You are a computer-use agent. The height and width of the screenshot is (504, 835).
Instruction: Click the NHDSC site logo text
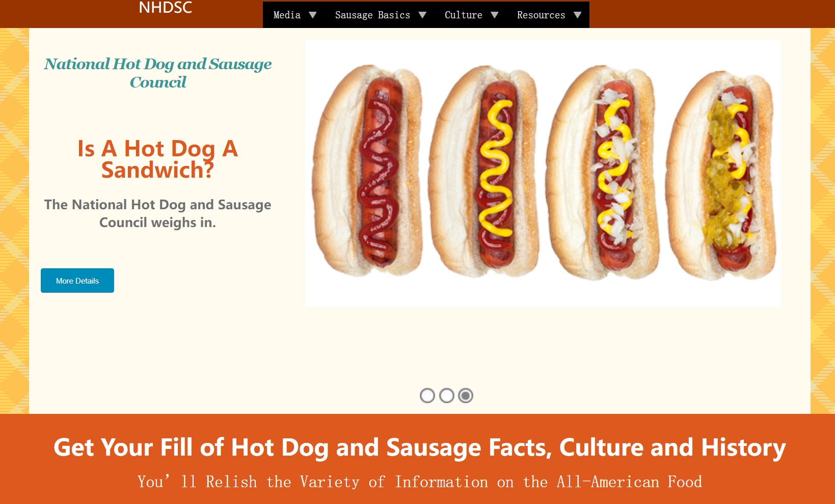[166, 8]
